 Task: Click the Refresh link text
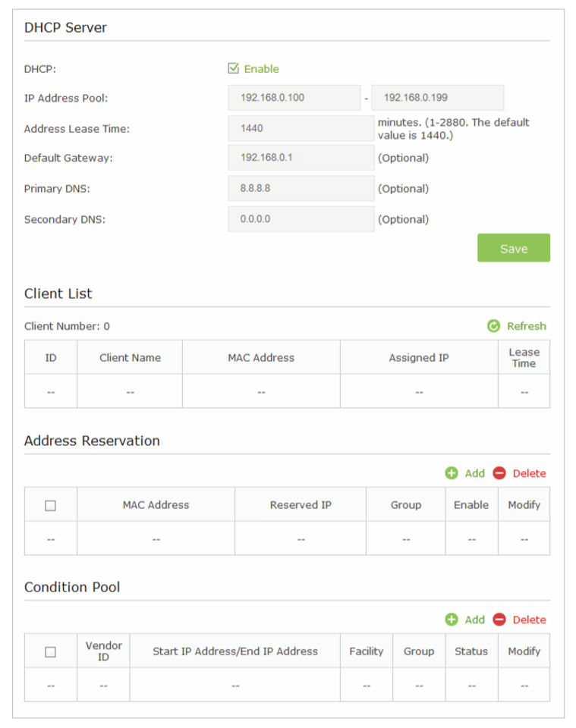coord(526,326)
